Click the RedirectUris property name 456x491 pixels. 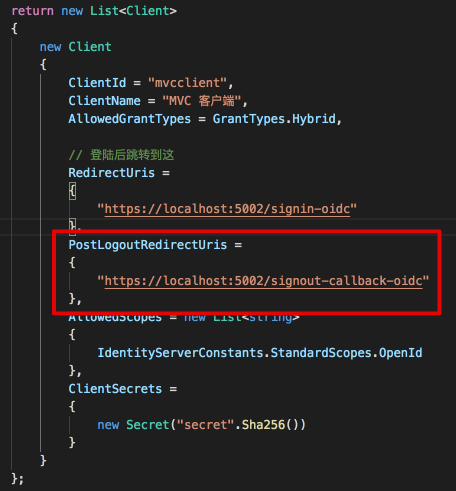111,173
